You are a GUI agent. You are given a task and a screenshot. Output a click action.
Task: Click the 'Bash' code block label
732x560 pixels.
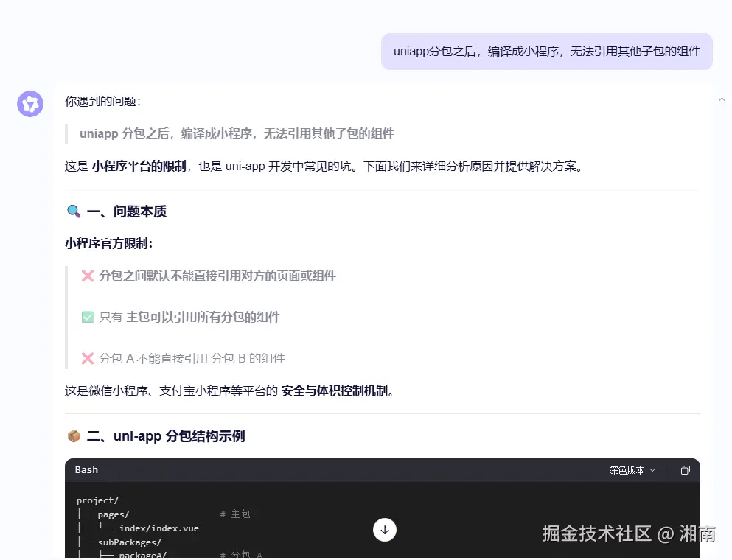coord(86,470)
